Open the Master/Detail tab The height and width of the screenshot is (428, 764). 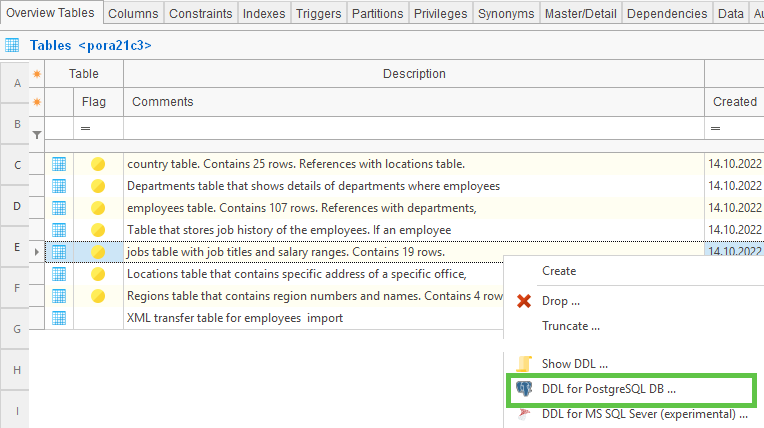(581, 13)
